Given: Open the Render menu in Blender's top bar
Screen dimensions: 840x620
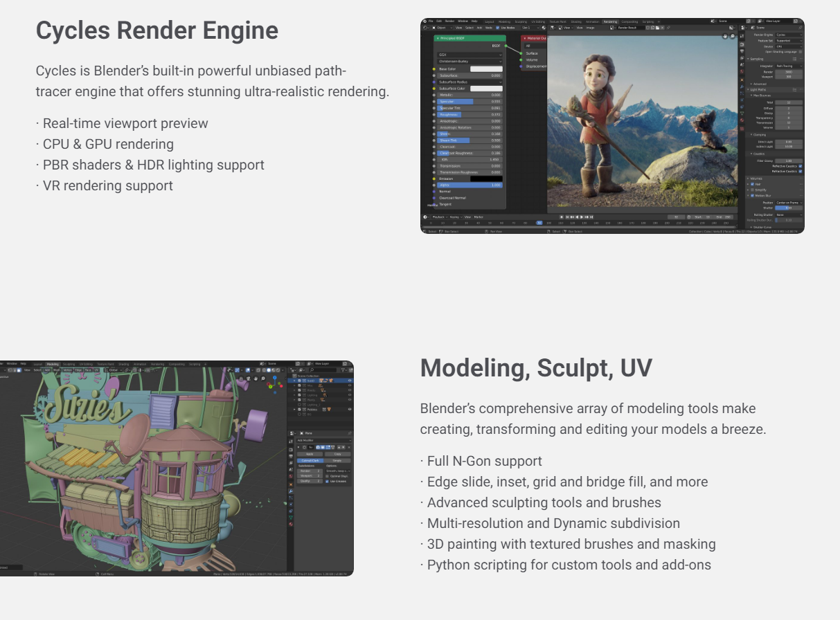Looking at the screenshot, I should pyautogui.click(x=450, y=21).
